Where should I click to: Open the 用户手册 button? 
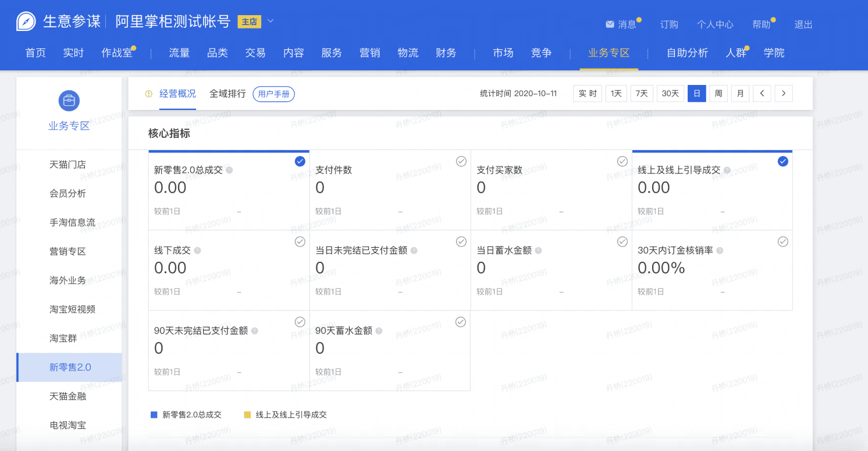click(274, 94)
